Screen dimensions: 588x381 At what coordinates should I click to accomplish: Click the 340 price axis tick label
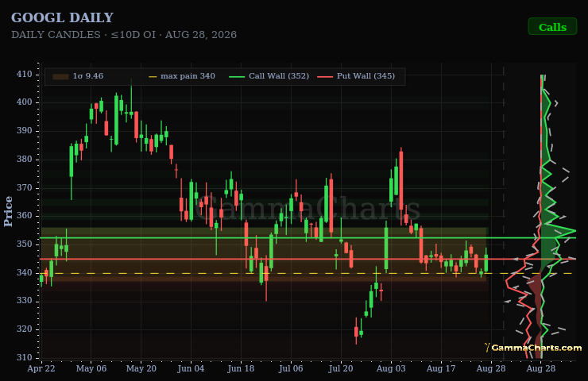(24, 273)
